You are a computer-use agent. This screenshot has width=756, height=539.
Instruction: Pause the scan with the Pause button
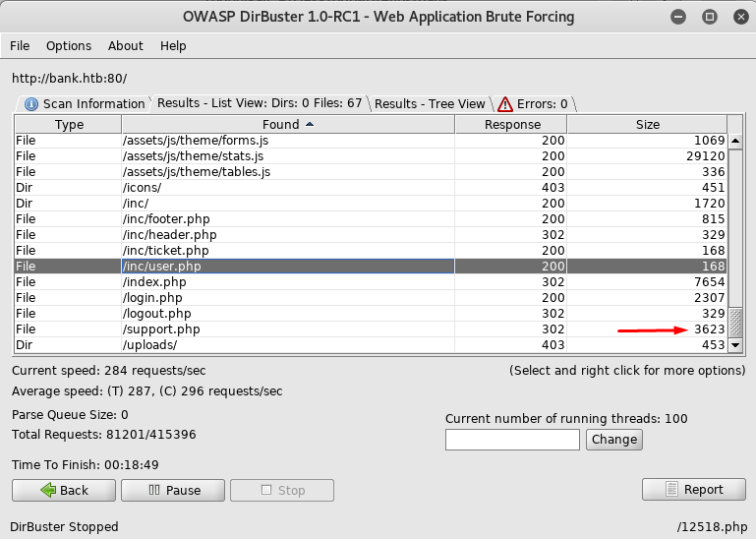click(173, 490)
